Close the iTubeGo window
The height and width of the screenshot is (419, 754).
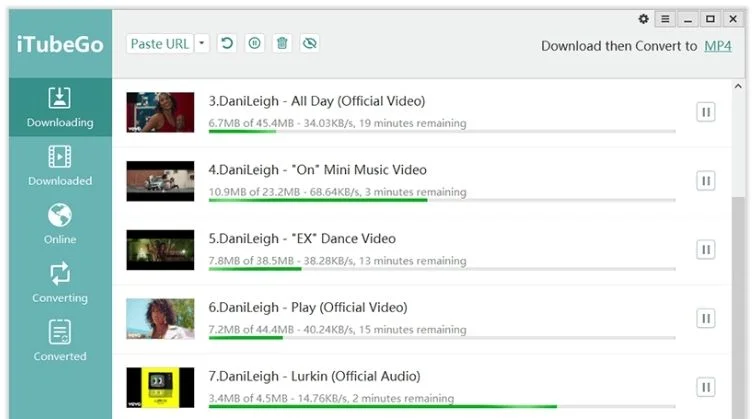tap(733, 19)
